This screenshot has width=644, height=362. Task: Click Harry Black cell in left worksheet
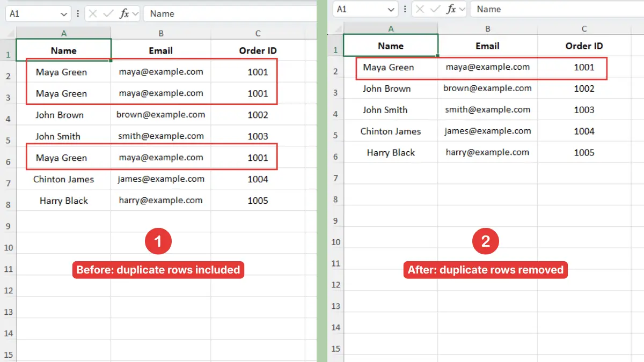(x=64, y=201)
